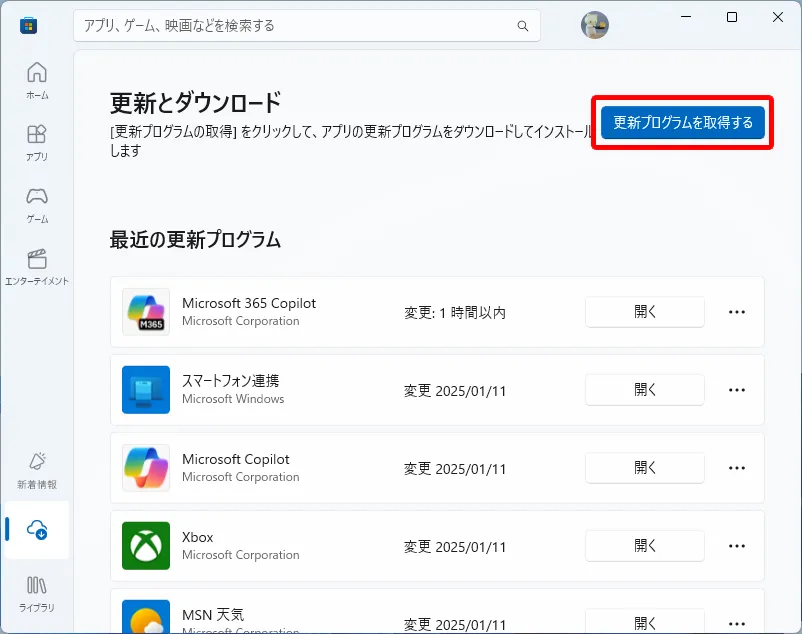Click 開く for Microsoft Copilot
The width and height of the screenshot is (802, 634).
point(645,468)
